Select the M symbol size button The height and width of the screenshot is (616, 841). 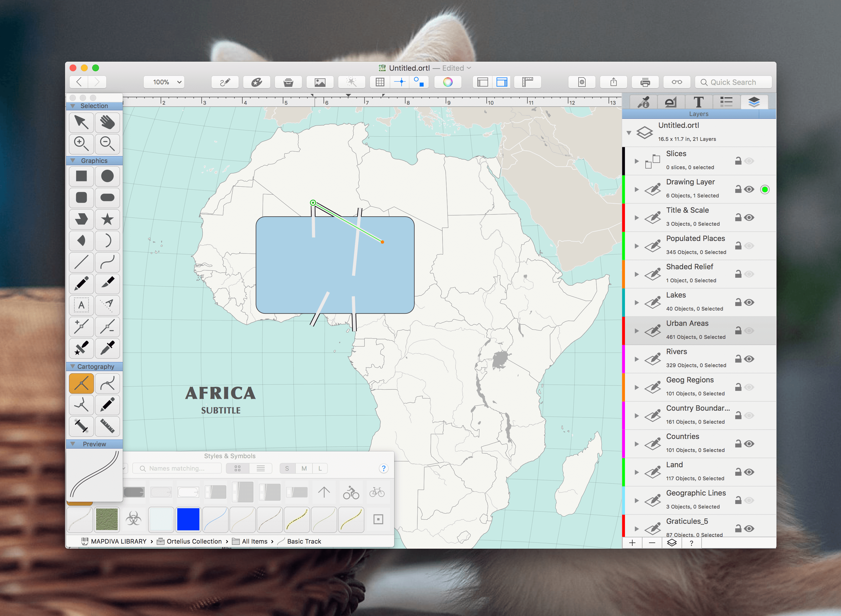point(304,468)
